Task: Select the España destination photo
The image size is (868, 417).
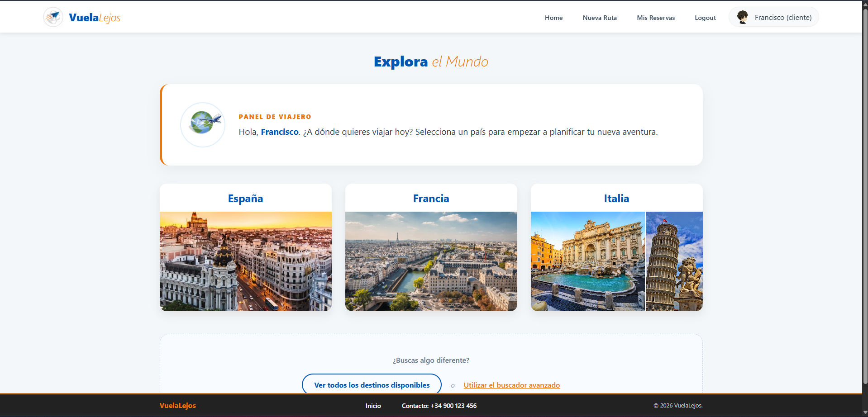Action: pos(245,261)
